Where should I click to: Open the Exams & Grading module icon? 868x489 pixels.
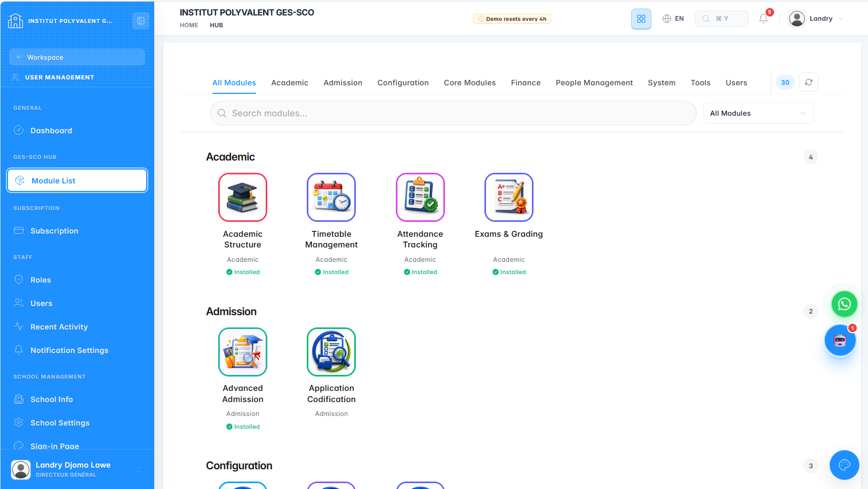pos(509,197)
